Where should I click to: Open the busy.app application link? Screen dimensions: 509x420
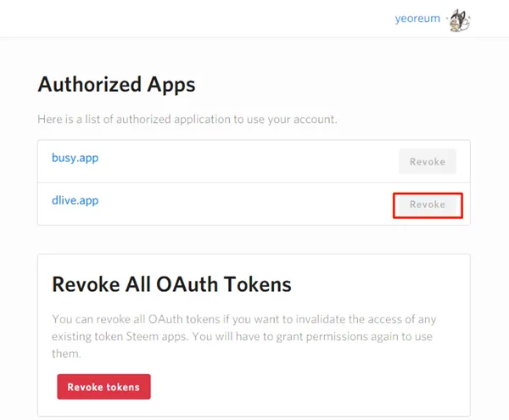(74, 158)
